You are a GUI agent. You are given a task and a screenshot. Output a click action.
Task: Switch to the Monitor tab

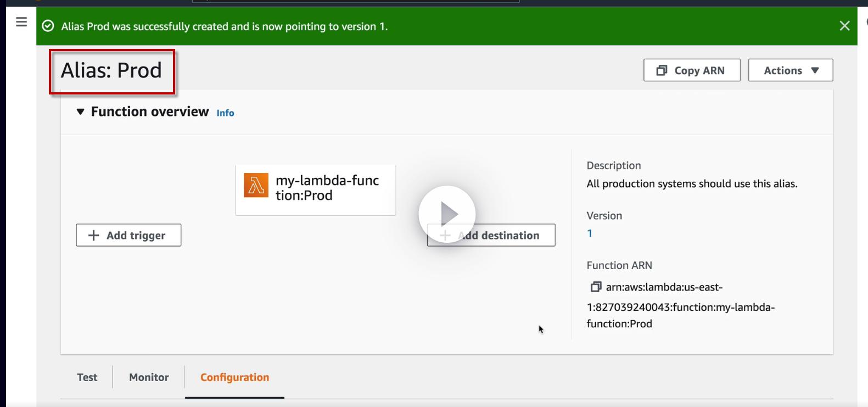pos(149,377)
